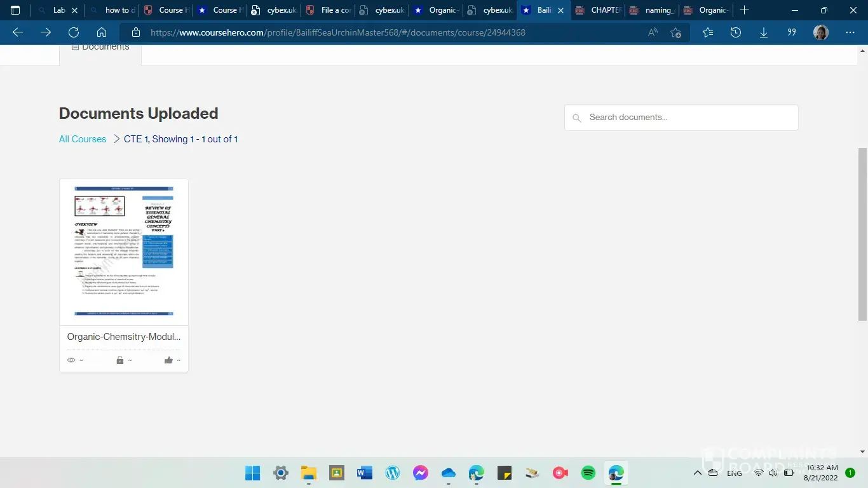
Task: Open a new browser tab
Action: 744,10
